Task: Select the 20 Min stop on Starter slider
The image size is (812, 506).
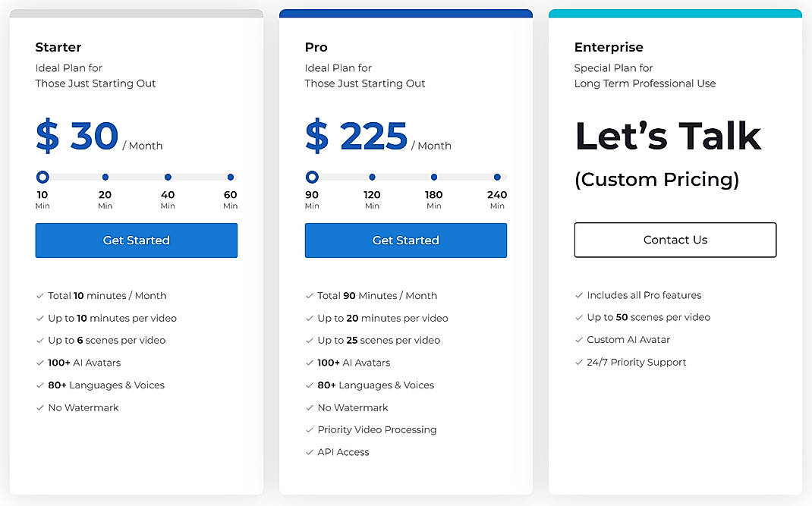Action: 105,177
